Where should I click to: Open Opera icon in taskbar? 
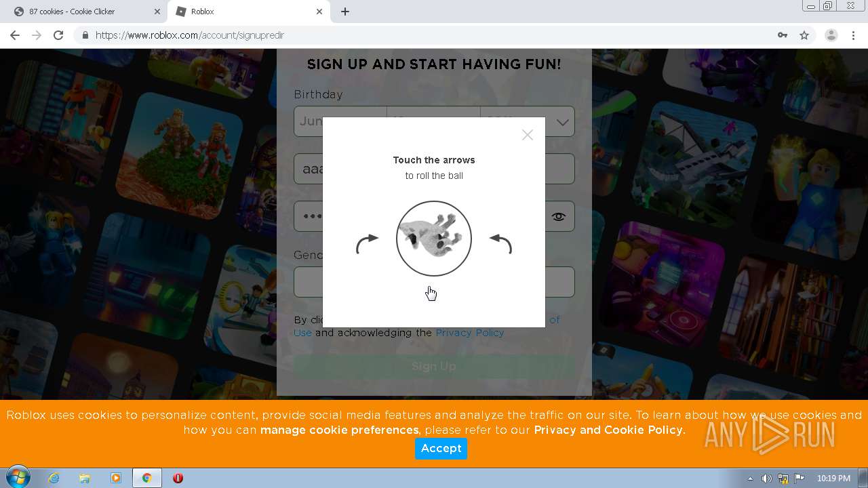click(178, 479)
